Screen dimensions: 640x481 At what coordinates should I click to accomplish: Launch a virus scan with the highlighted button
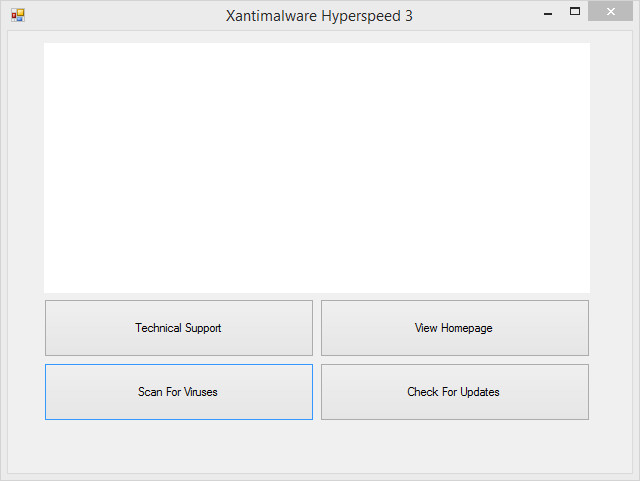pos(179,392)
